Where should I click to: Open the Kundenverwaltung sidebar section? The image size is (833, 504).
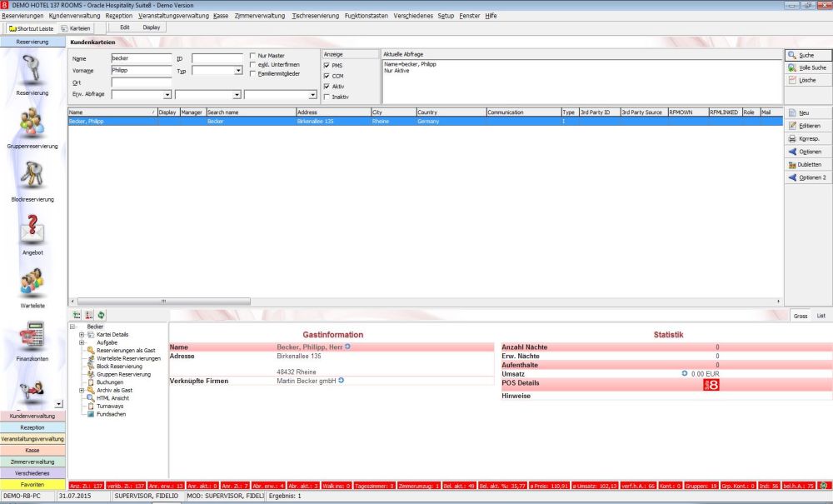click(32, 416)
